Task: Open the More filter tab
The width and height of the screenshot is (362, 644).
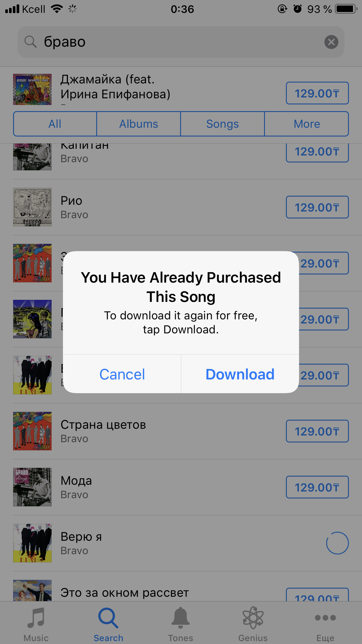Action: [x=307, y=124]
